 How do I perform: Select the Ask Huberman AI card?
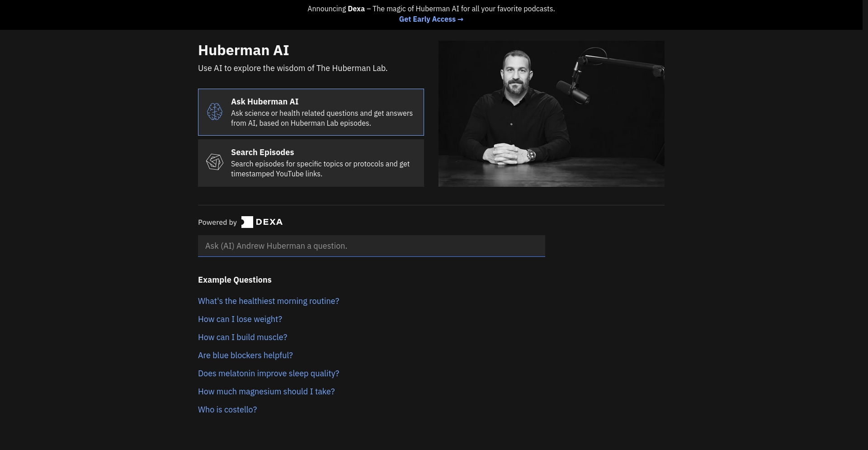[311, 112]
